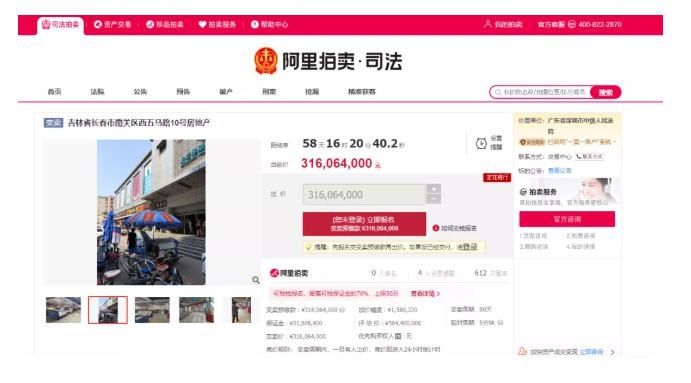Click the magnifier icon inside search box

pyautogui.click(x=498, y=92)
